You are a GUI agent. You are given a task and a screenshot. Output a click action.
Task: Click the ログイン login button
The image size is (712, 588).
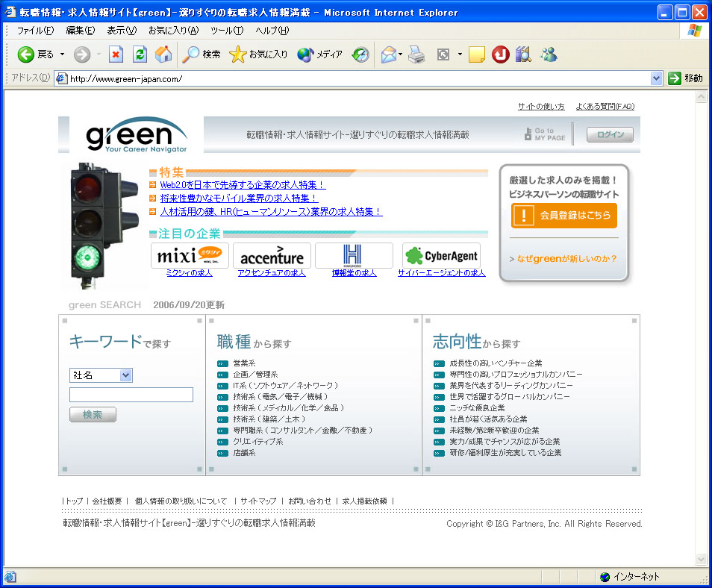click(610, 134)
